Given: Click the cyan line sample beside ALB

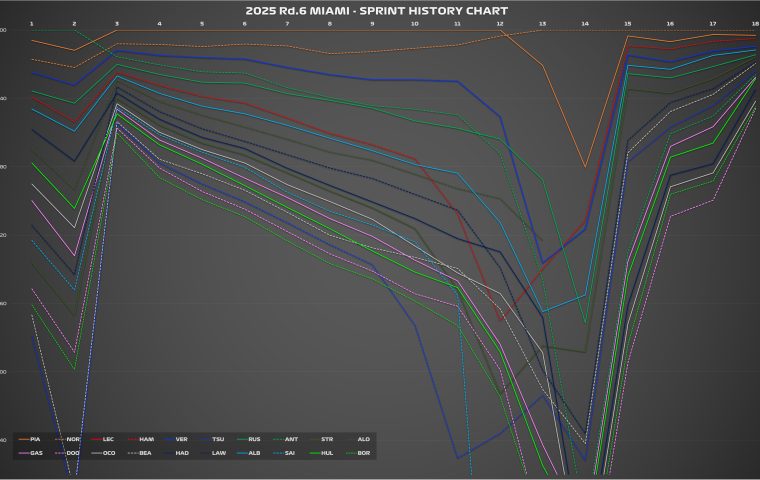Looking at the screenshot, I should click(242, 453).
